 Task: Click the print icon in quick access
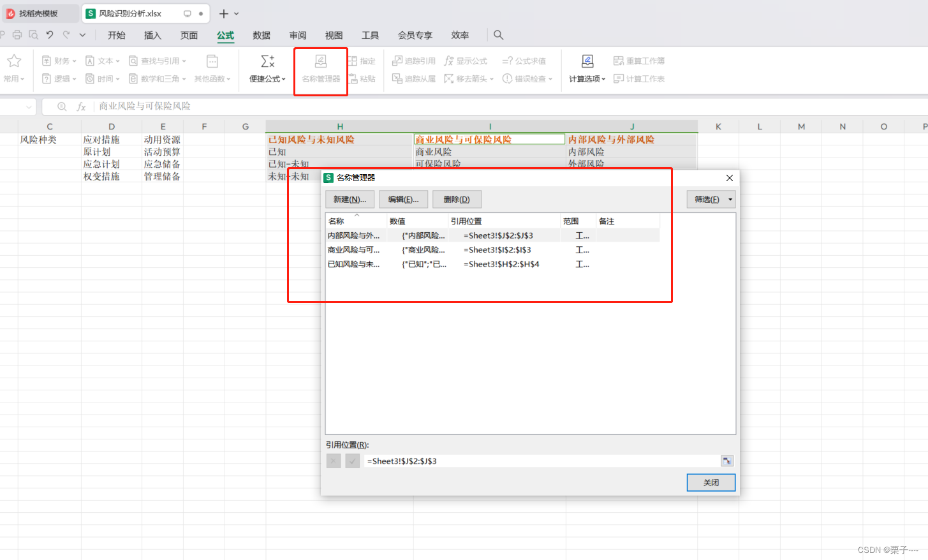click(17, 34)
